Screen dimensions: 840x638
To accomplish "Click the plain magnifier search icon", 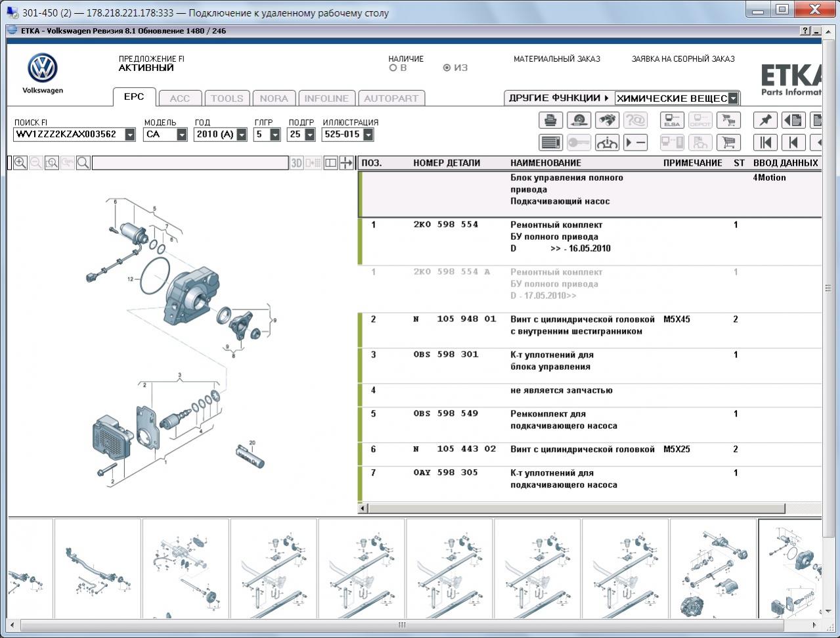I will (x=83, y=163).
